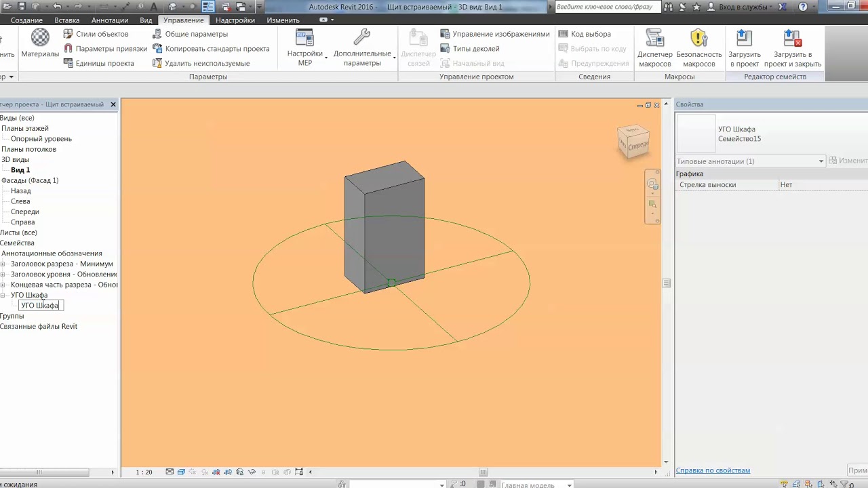The image size is (868, 488).
Task: Toggle Temporary Hide/Isolate glasses icon
Action: tap(252, 472)
